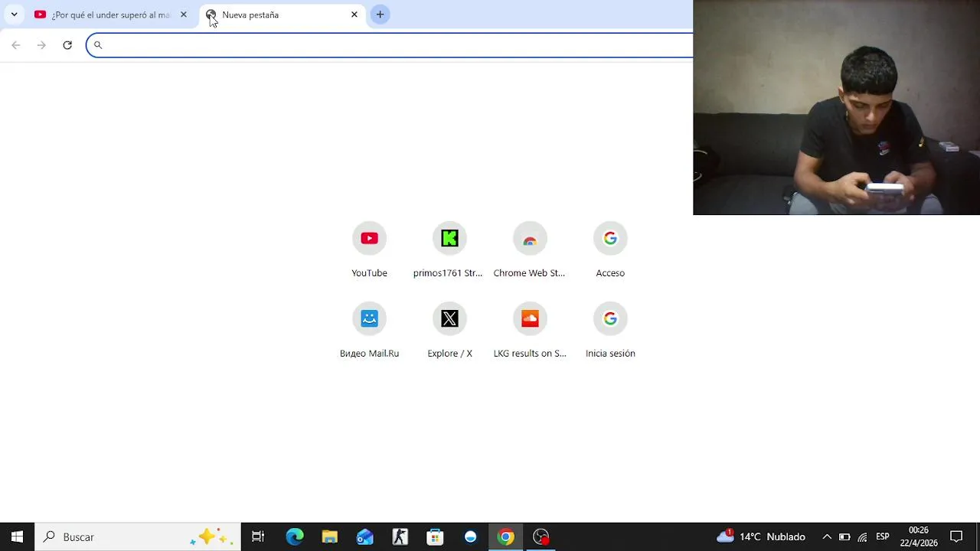980x551 pixels.
Task: Open OBS Studio from the taskbar
Action: pyautogui.click(x=541, y=536)
